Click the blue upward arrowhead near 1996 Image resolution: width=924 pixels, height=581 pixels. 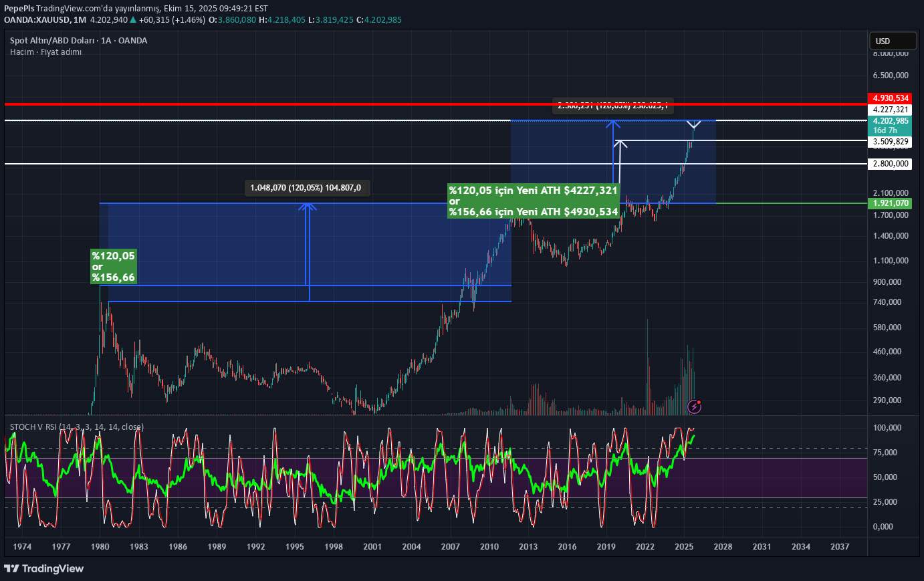click(x=307, y=207)
